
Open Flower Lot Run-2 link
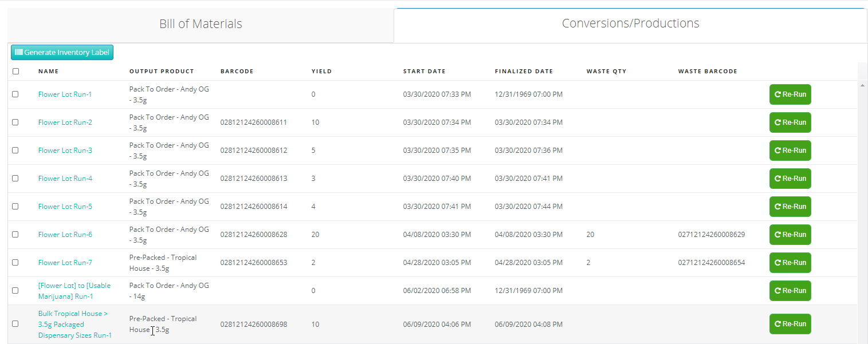click(x=65, y=122)
